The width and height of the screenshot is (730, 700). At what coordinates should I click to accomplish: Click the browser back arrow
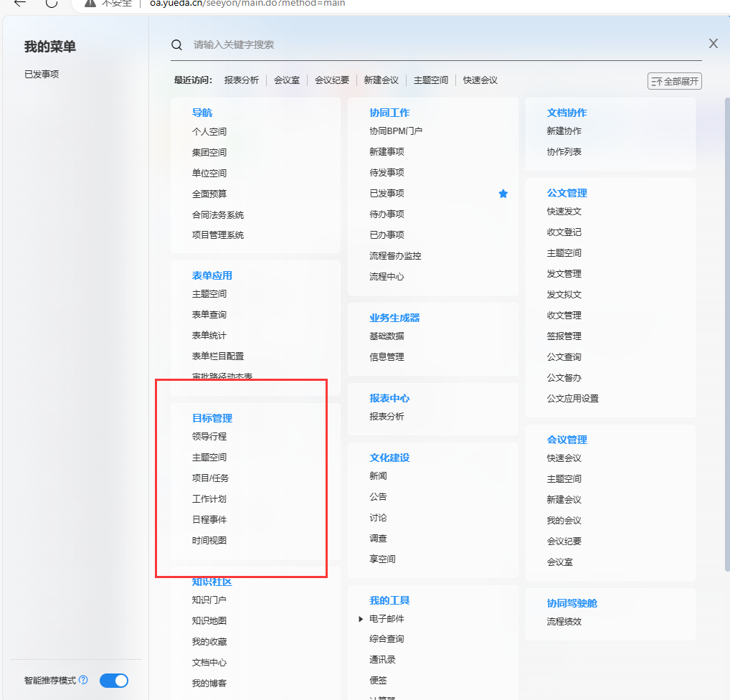click(20, 3)
